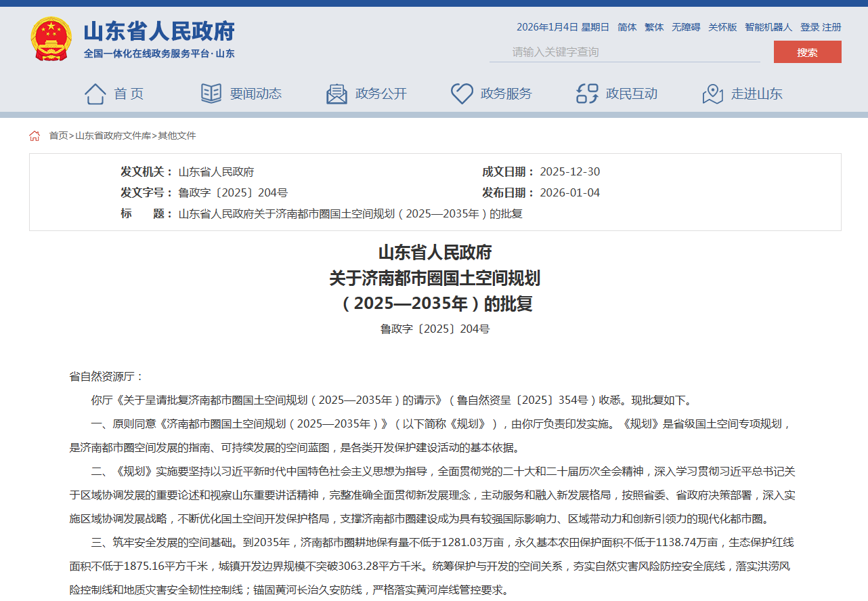868x601 pixels.
Task: Click the document icon for 政务公开
Action: click(337, 94)
